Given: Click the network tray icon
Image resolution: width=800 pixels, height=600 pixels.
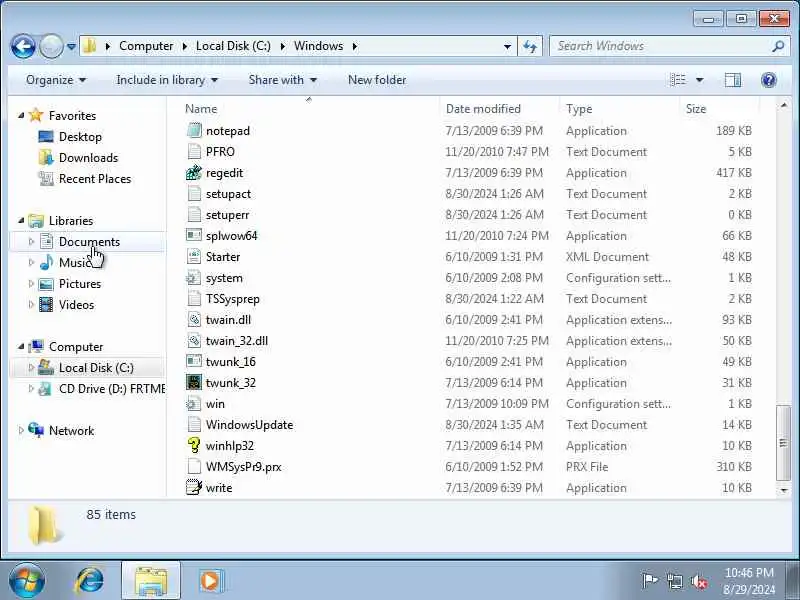Looking at the screenshot, I should (674, 581).
